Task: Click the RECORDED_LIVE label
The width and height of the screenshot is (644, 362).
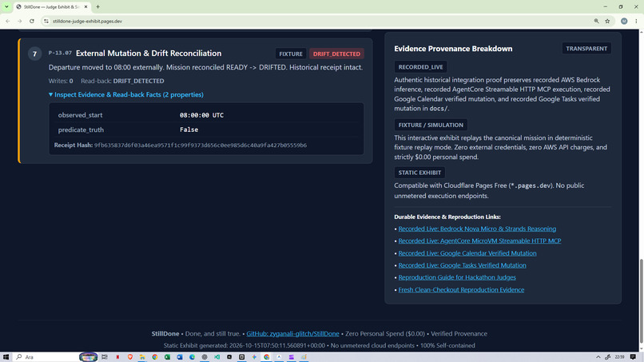Action: (x=420, y=67)
